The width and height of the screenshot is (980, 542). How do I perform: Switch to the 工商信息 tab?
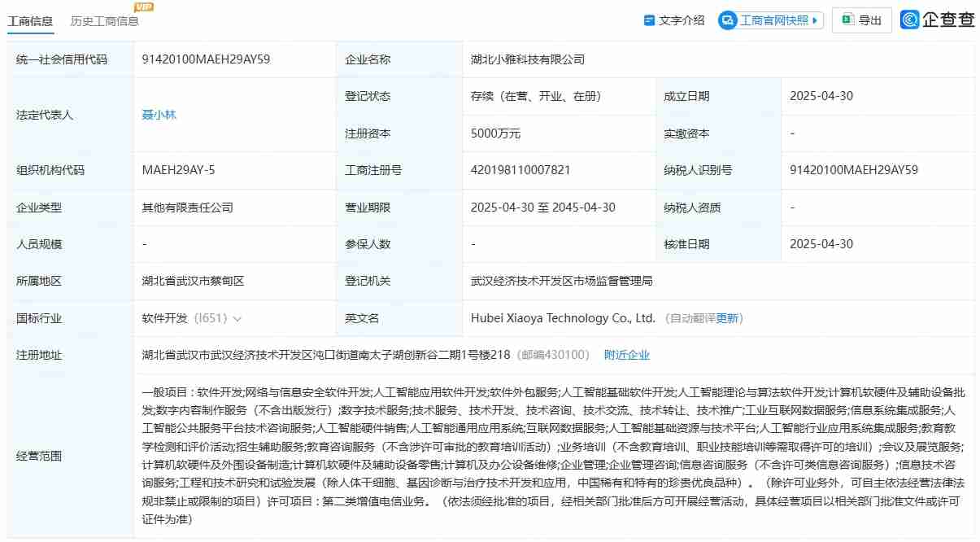coord(30,21)
